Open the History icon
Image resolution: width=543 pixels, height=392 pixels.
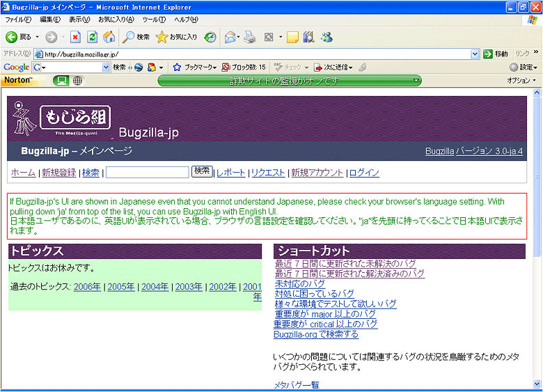click(210, 37)
